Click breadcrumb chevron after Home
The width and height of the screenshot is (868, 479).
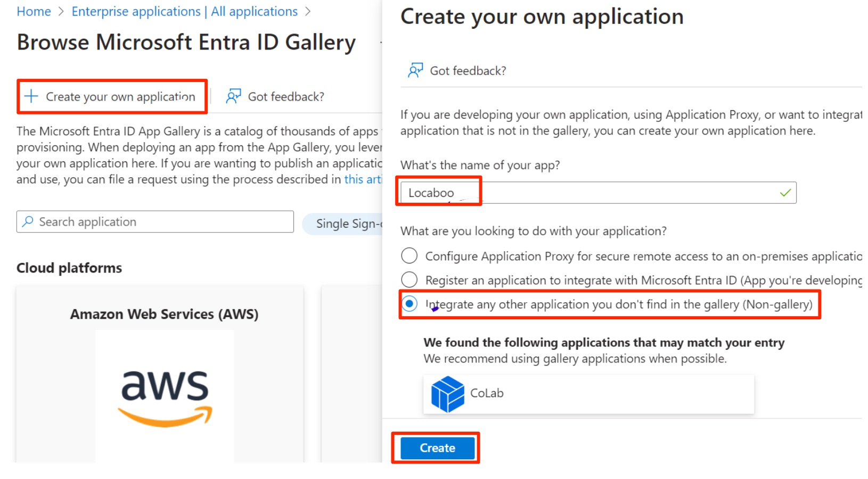61,11
